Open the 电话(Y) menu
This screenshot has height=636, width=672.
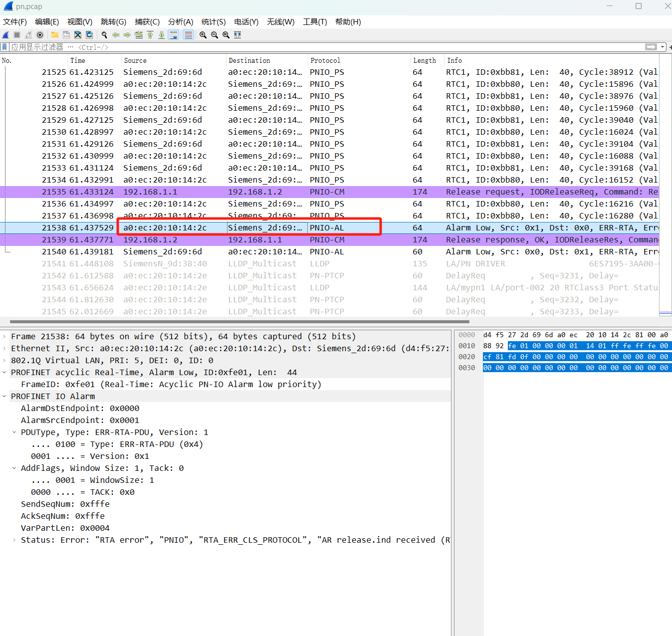tap(246, 22)
